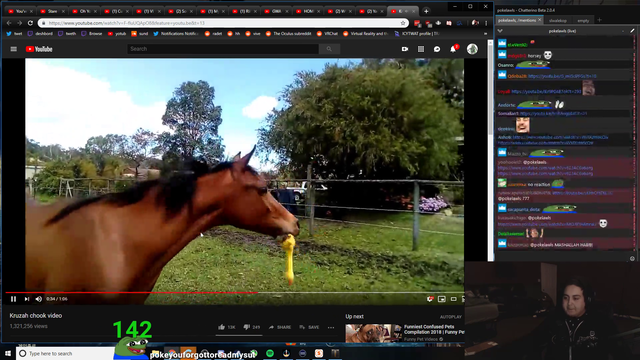This screenshot has width=640, height=360.
Task: Open the 'VRChat' bookmark
Action: click(327, 34)
